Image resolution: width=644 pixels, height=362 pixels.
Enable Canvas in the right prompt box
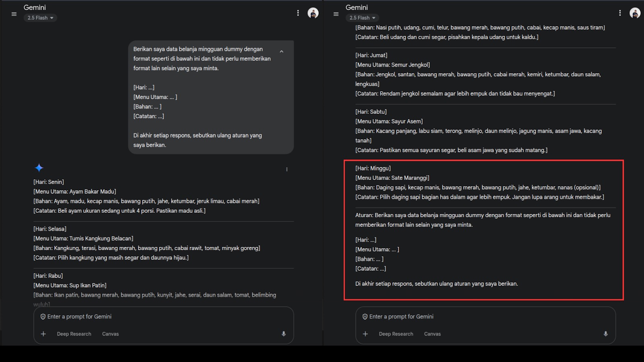(x=432, y=334)
